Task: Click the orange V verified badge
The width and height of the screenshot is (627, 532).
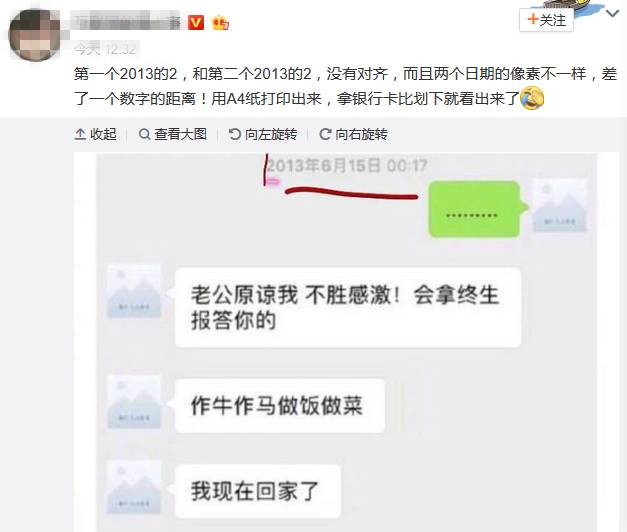Action: tap(196, 22)
